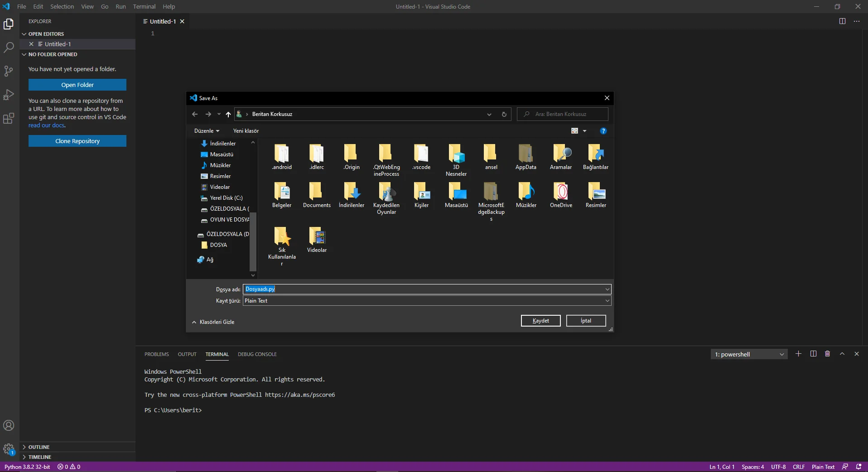
Task: Follow the read our docs link
Action: pyautogui.click(x=46, y=125)
